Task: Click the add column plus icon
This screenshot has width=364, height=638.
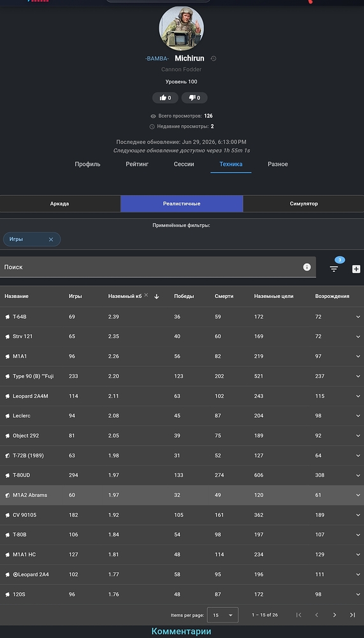Action: pyautogui.click(x=356, y=269)
